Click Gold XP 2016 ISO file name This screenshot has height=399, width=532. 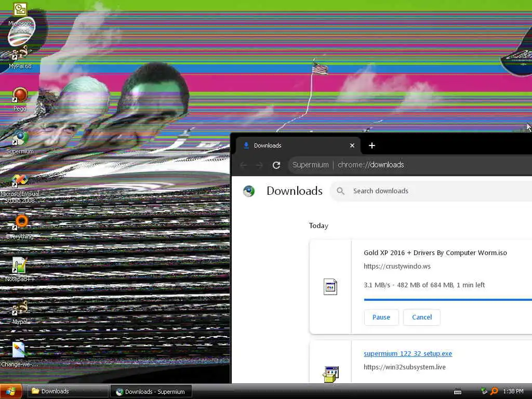coord(435,253)
